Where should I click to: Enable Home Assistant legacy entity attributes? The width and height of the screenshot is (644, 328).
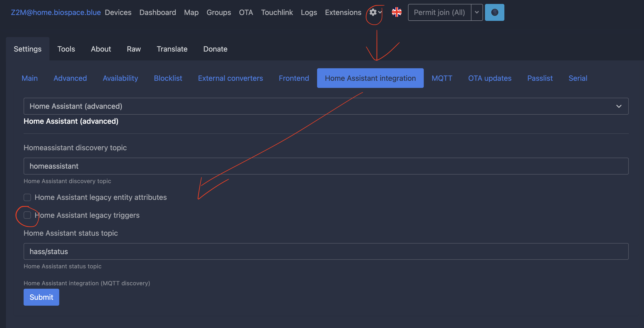tap(27, 197)
